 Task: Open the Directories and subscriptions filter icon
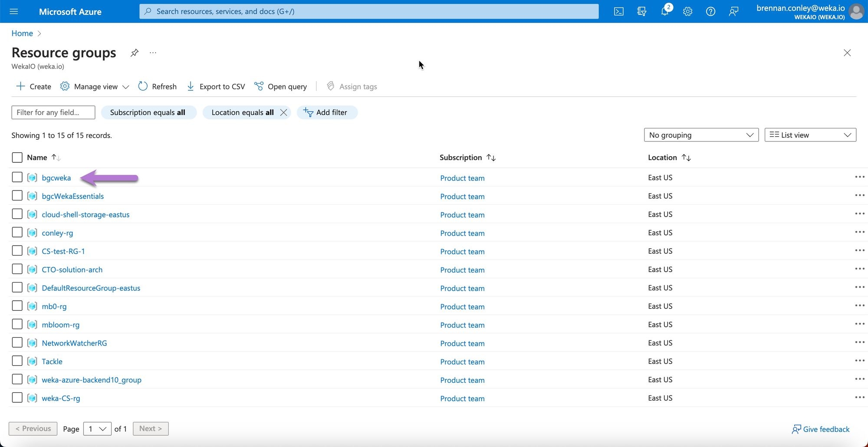[641, 12]
